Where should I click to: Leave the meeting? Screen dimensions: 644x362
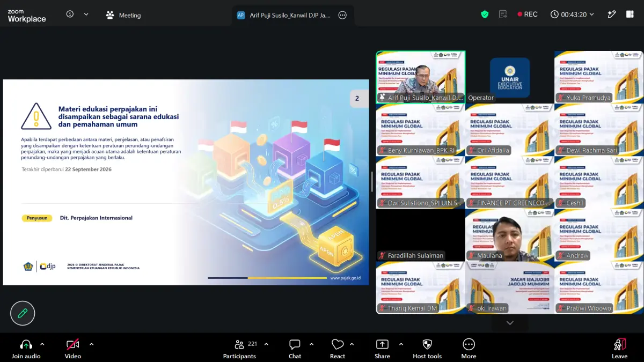point(619,349)
